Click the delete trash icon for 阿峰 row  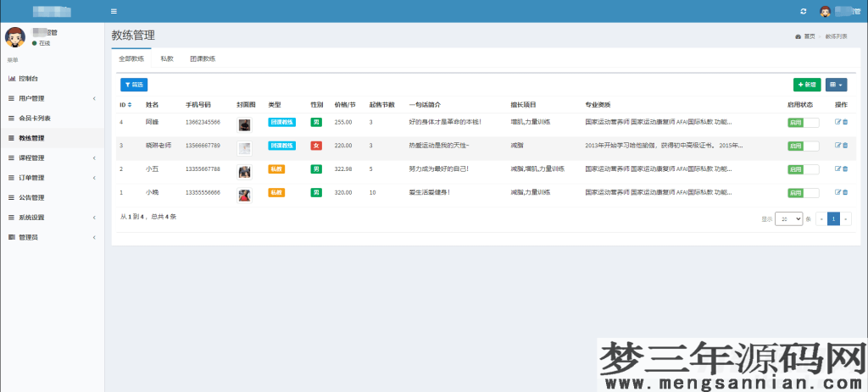[x=845, y=122]
